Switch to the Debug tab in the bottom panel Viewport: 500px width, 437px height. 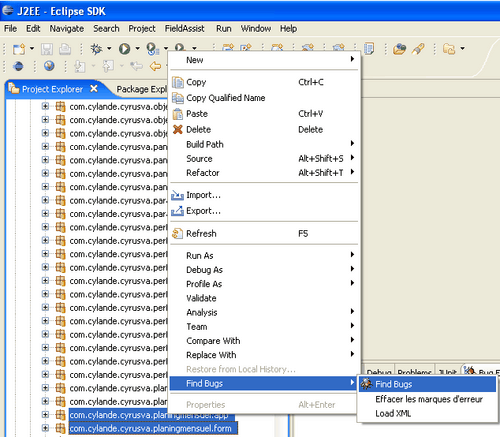tap(379, 372)
